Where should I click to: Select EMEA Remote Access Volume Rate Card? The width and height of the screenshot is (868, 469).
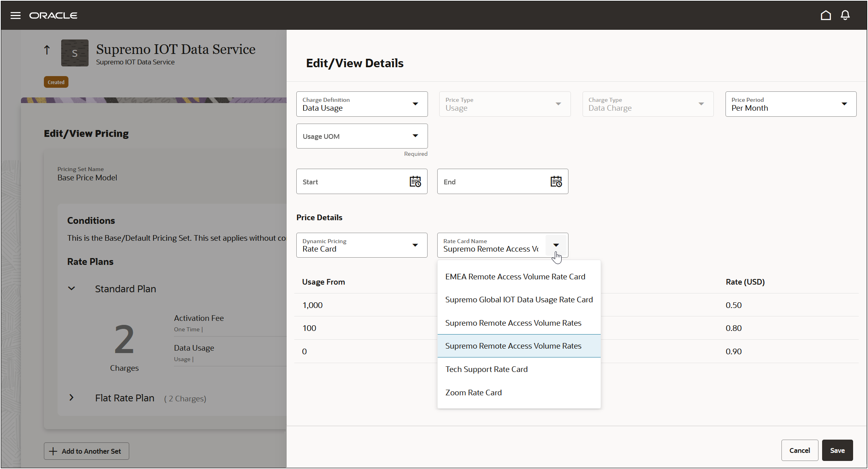pyautogui.click(x=515, y=277)
